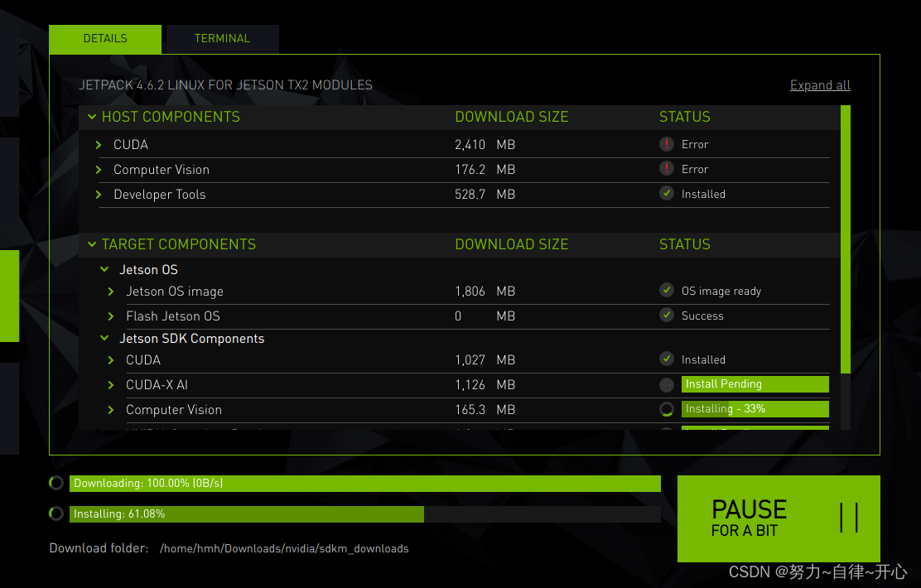Viewport: 921px width, 588px height.
Task: Click the OS image ready status text
Action: [721, 292]
